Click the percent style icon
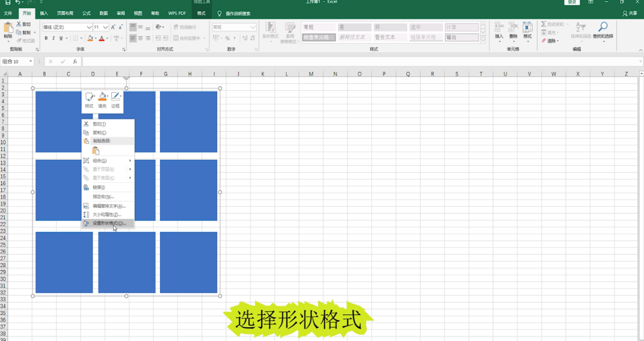This screenshot has width=644, height=341. coord(227,38)
